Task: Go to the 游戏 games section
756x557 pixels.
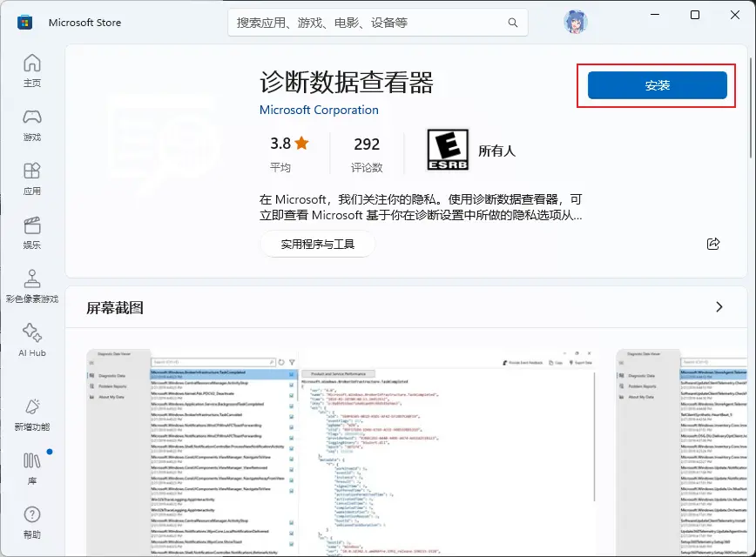Action: pyautogui.click(x=31, y=124)
